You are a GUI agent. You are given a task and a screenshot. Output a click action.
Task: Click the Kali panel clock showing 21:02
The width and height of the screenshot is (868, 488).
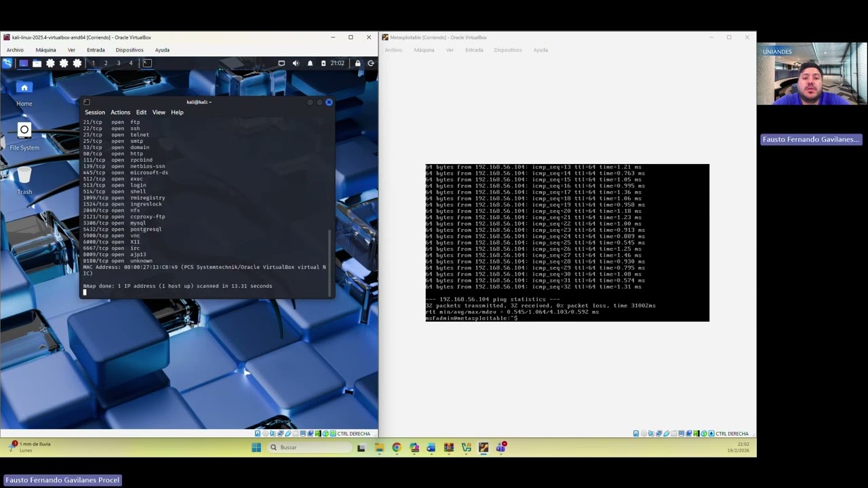(338, 63)
